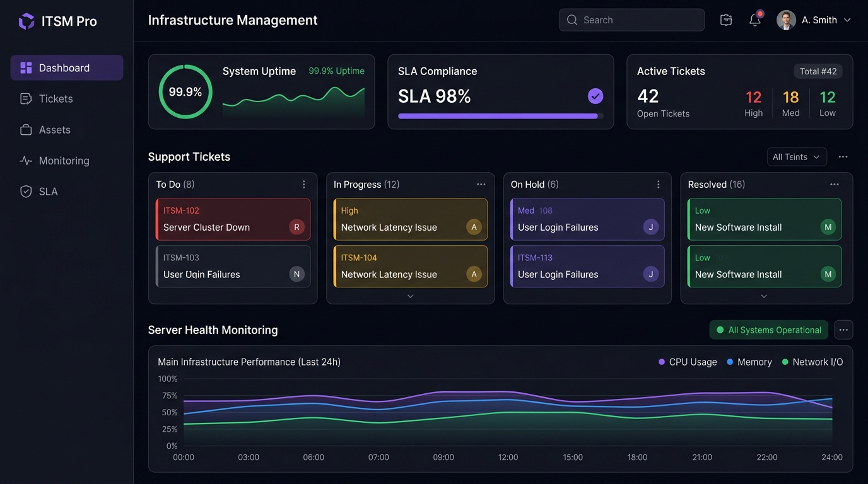Open Support Tickets more options menu
The image size is (868, 484).
[843, 157]
